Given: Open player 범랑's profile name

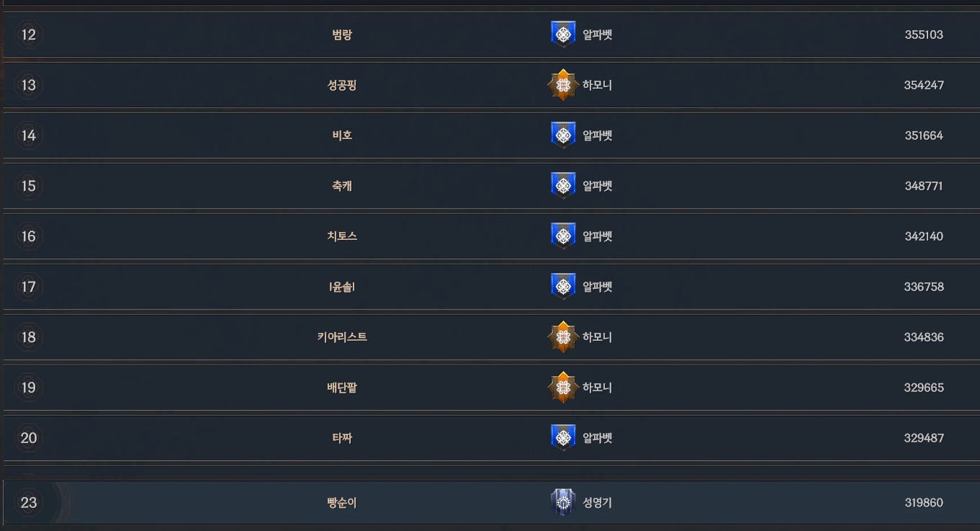Looking at the screenshot, I should point(342,35).
